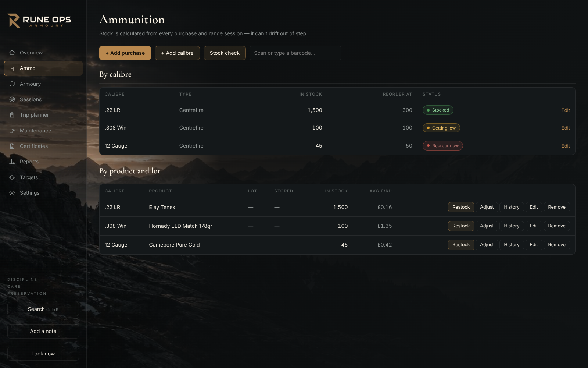Screen dimensions: 588x368
Task: Click the Trip planner clipboard icon
Action: click(x=12, y=115)
